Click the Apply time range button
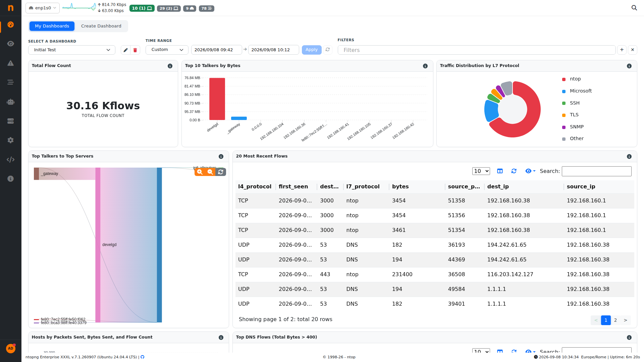 pyautogui.click(x=312, y=50)
